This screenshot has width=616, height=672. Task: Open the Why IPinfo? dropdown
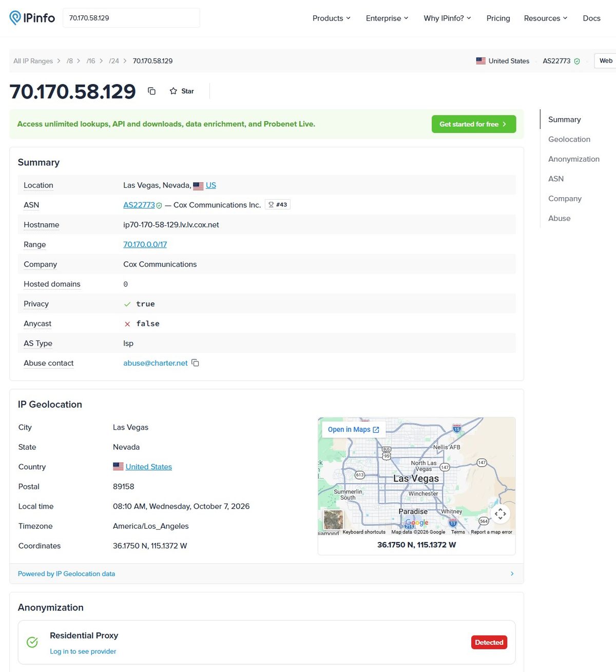(x=447, y=18)
